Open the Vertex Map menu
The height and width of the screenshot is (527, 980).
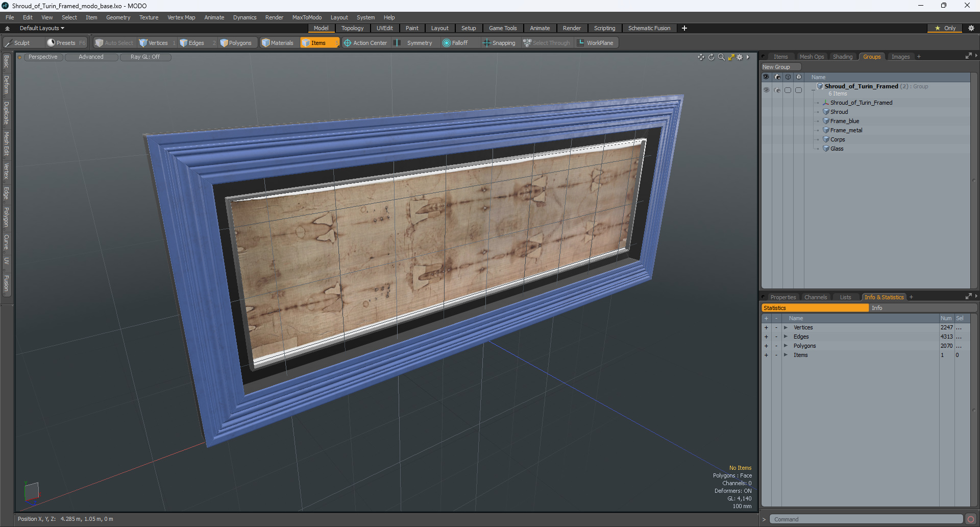[x=181, y=17]
